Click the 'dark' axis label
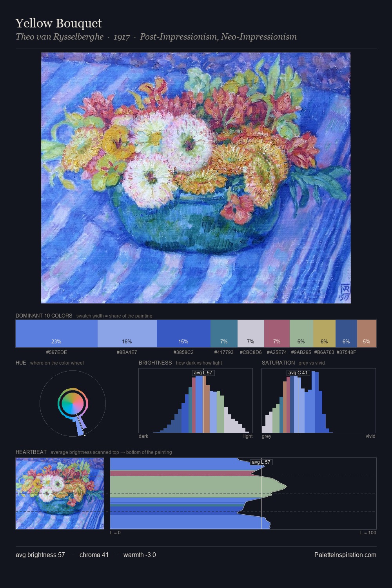Screen dimensions: 392x588 tap(143, 436)
